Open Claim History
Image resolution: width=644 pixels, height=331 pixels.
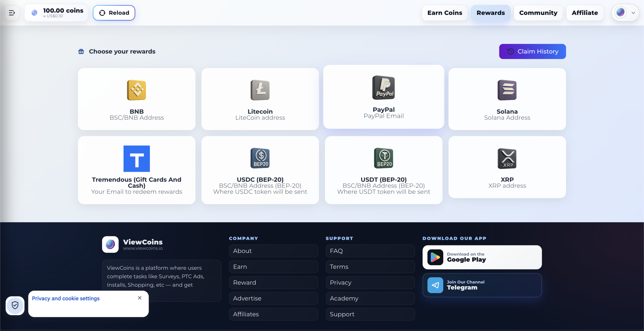pos(532,51)
